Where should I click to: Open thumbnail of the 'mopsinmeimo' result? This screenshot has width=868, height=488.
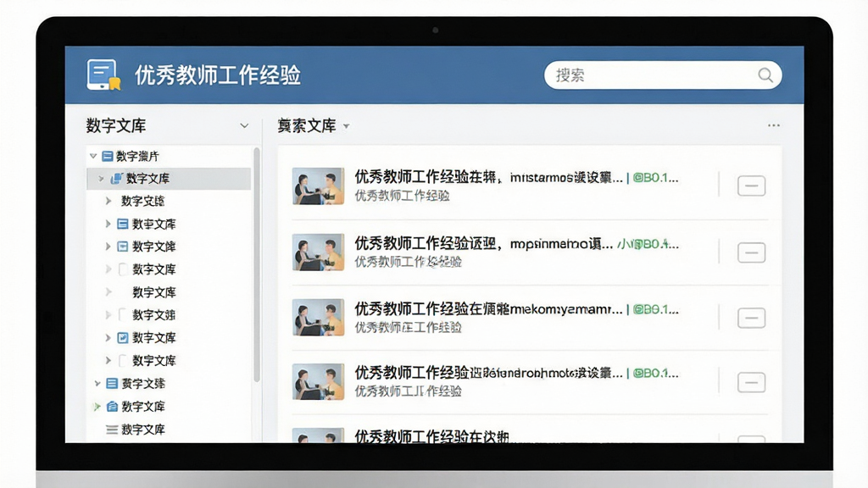point(319,252)
